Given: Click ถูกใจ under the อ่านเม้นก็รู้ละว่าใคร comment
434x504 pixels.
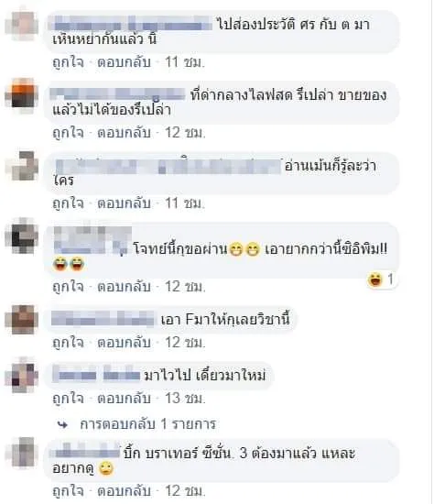Looking at the screenshot, I should pyautogui.click(x=68, y=203).
